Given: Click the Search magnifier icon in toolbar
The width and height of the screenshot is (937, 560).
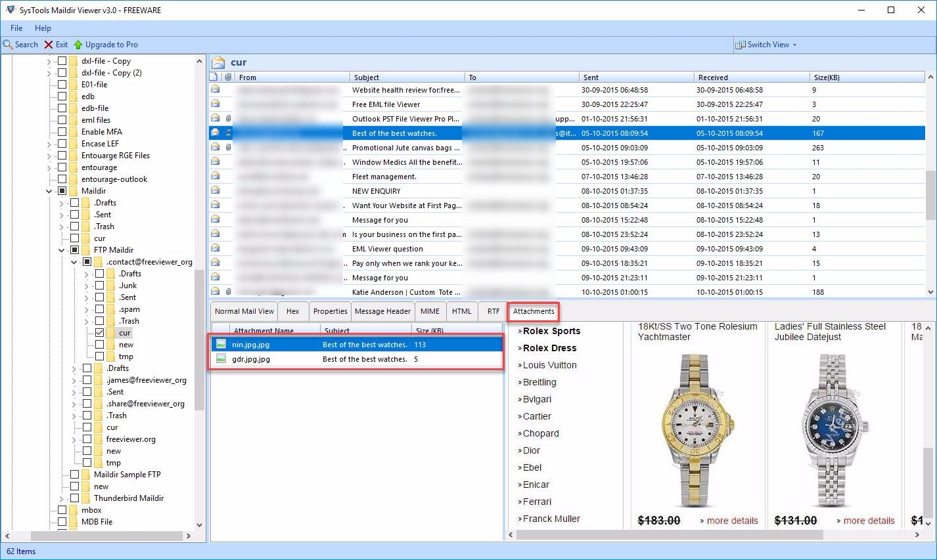Looking at the screenshot, I should click(8, 45).
